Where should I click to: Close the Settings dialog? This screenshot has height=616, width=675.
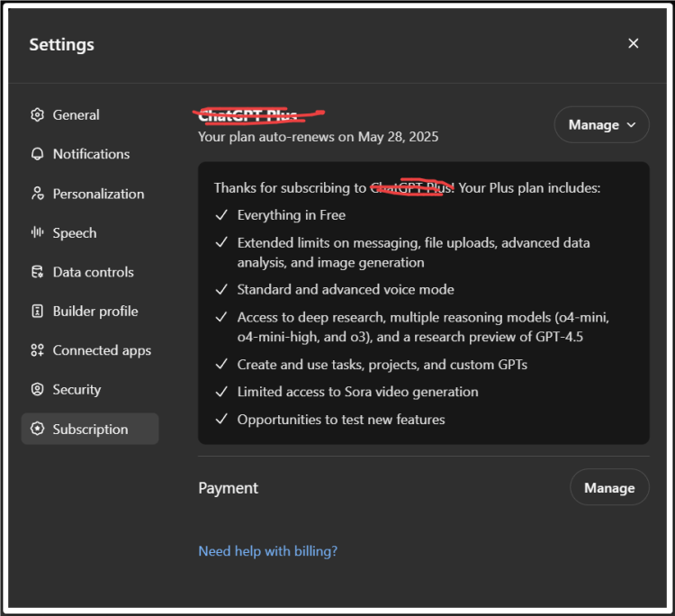click(x=634, y=43)
